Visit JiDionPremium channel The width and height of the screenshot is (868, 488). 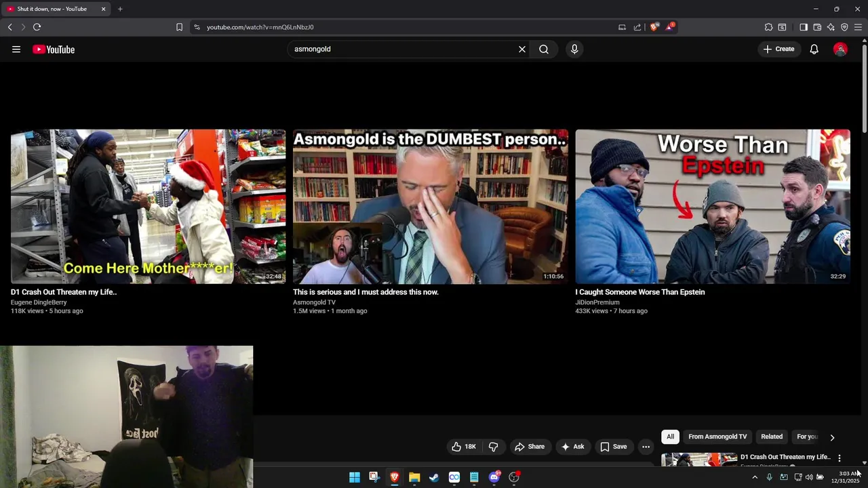point(597,302)
